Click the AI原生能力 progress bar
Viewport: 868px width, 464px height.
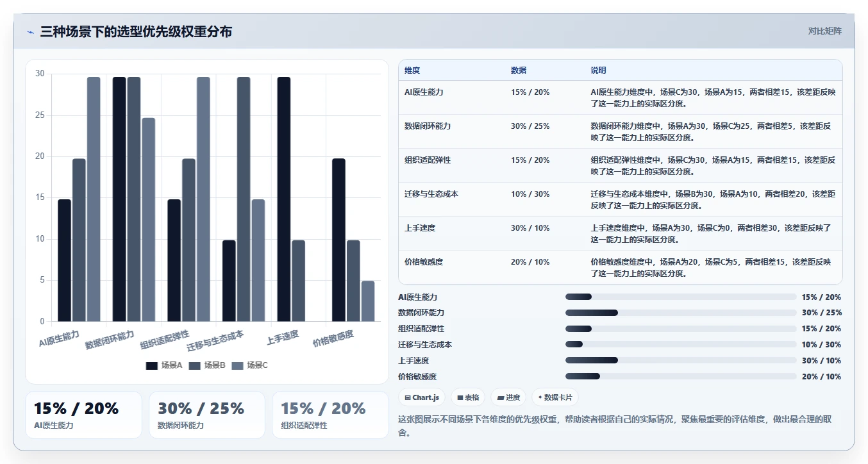pos(681,297)
